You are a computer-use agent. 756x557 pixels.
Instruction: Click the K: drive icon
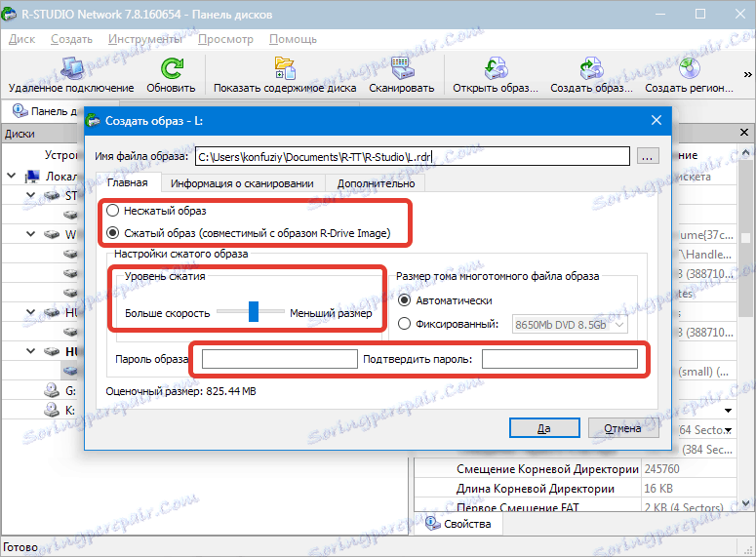52,410
